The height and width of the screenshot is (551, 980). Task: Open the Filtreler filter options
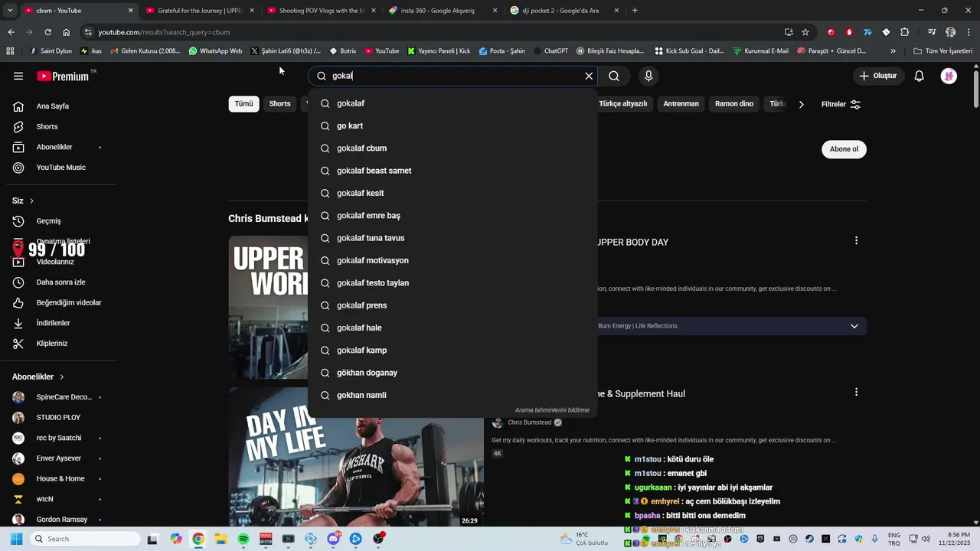pos(841,104)
